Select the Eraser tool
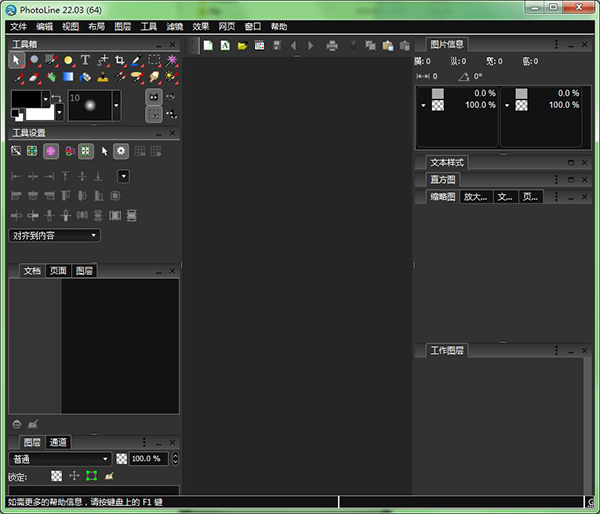Image resolution: width=600 pixels, height=514 pixels. click(x=34, y=77)
